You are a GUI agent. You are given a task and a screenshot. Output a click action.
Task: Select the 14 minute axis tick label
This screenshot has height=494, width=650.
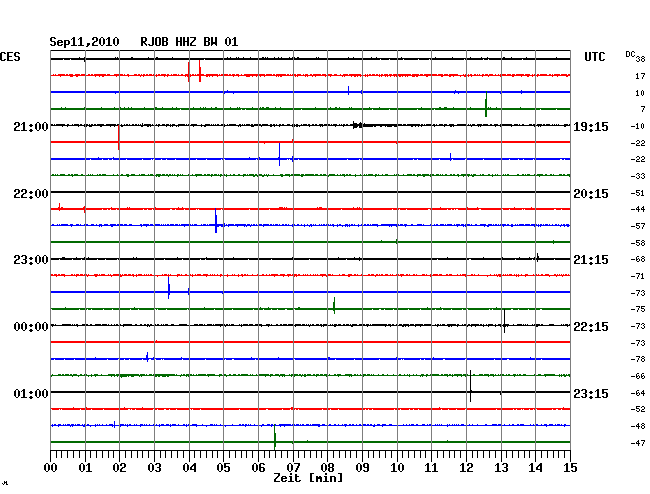tap(536, 468)
